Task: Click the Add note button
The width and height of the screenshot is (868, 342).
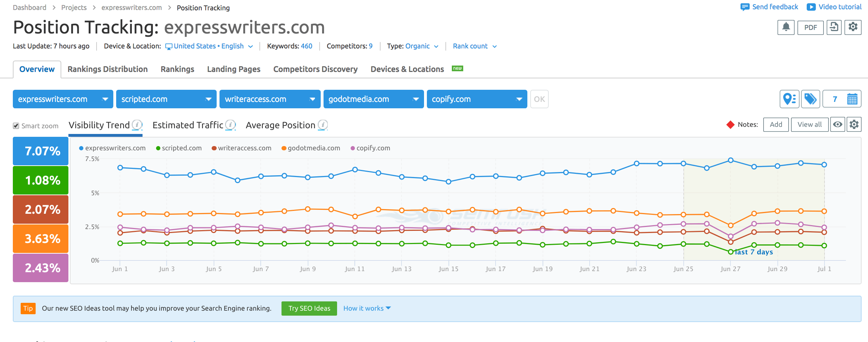Action: coord(776,124)
